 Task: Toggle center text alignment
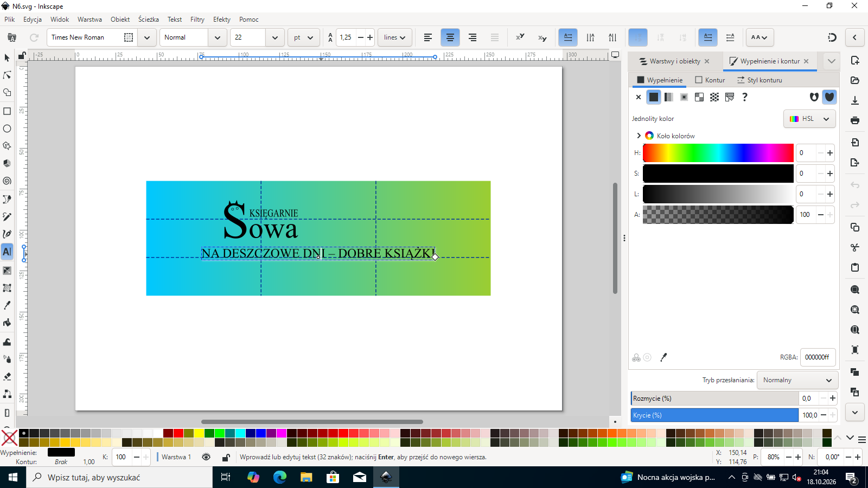pos(450,37)
